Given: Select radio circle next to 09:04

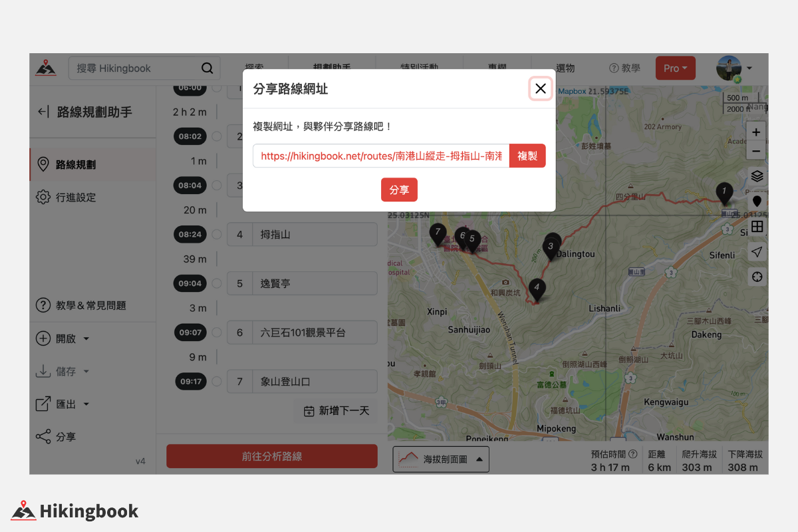Looking at the screenshot, I should (216, 283).
